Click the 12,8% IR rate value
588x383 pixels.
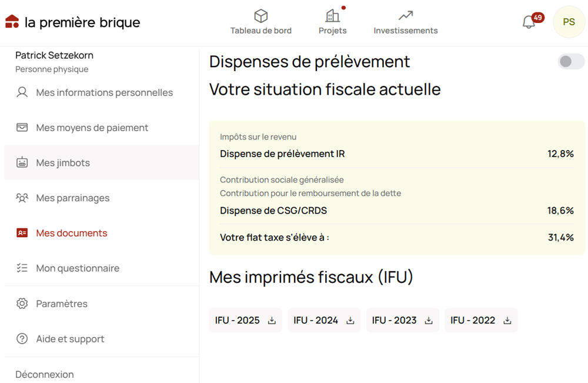click(560, 154)
